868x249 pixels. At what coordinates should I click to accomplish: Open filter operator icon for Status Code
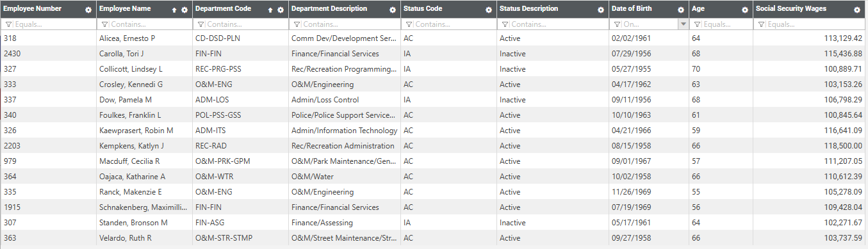click(x=409, y=24)
